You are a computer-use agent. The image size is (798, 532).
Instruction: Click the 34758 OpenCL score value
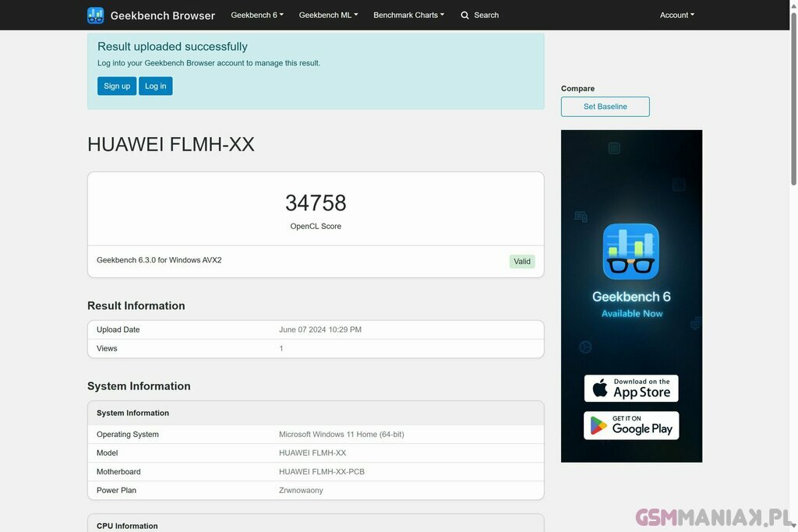click(316, 203)
